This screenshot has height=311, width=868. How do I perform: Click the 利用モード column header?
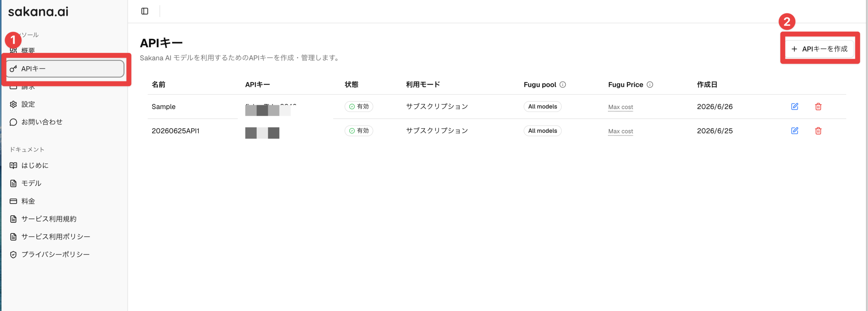[x=423, y=85]
